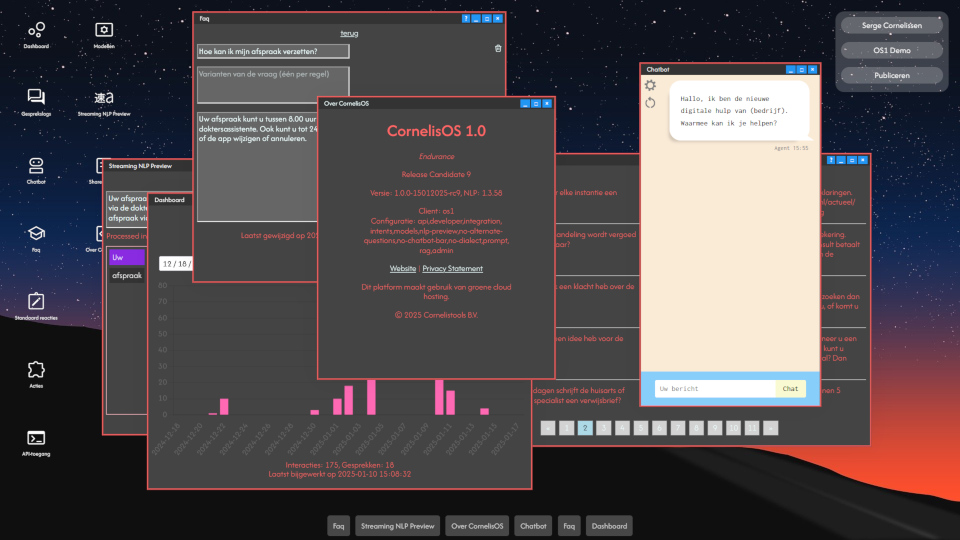The width and height of the screenshot is (960, 540).
Task: Click the OS1 Demo button
Action: click(891, 50)
